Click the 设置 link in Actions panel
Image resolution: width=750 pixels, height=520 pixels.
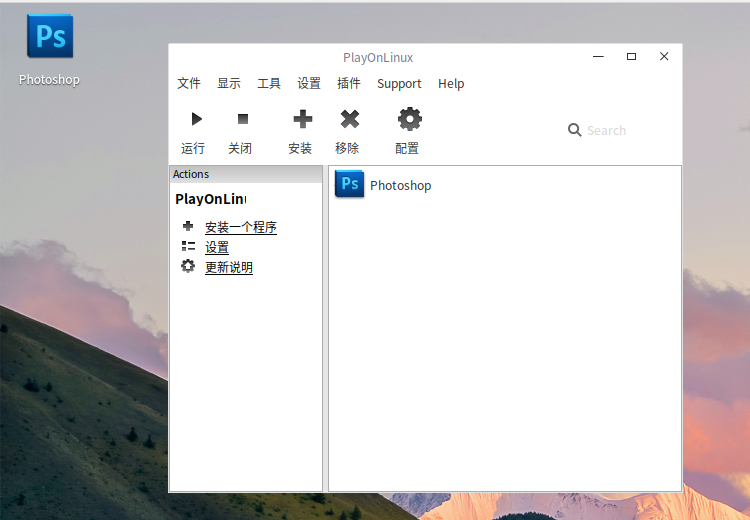tap(217, 247)
